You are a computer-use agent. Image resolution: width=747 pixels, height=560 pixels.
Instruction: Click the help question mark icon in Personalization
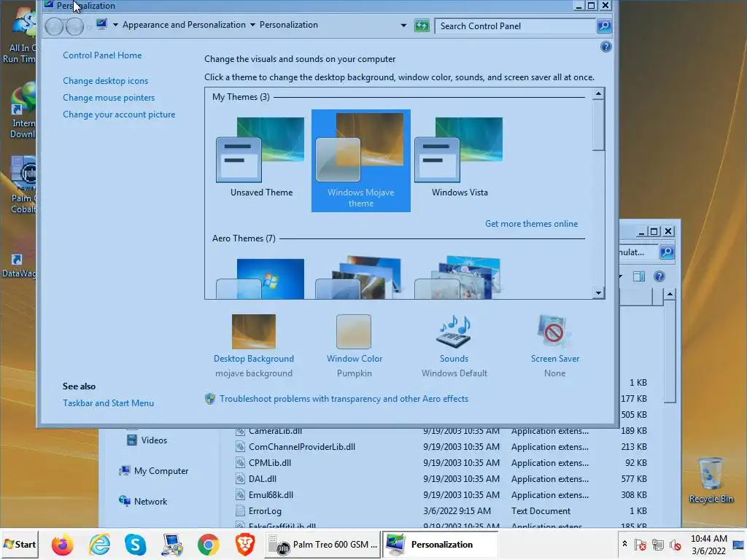605,47
